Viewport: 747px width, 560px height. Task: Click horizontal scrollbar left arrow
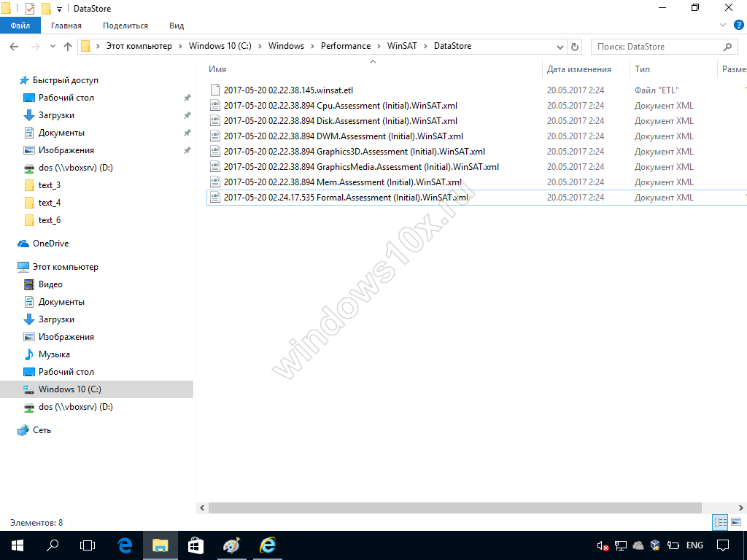point(202,507)
